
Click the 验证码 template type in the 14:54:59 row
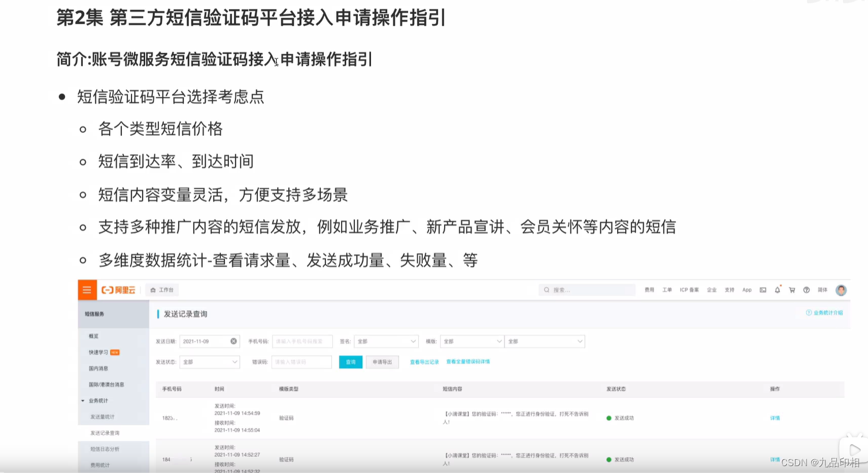(286, 418)
